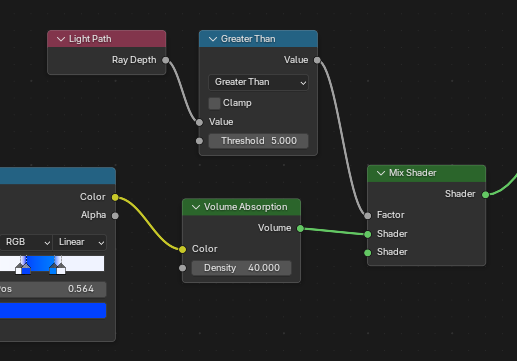517x361 pixels.
Task: Open the Linear interpolation dropdown
Action: click(79, 242)
